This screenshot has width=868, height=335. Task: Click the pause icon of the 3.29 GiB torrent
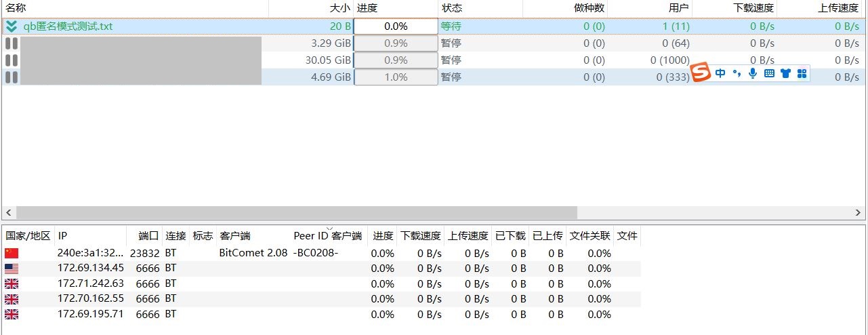point(12,43)
